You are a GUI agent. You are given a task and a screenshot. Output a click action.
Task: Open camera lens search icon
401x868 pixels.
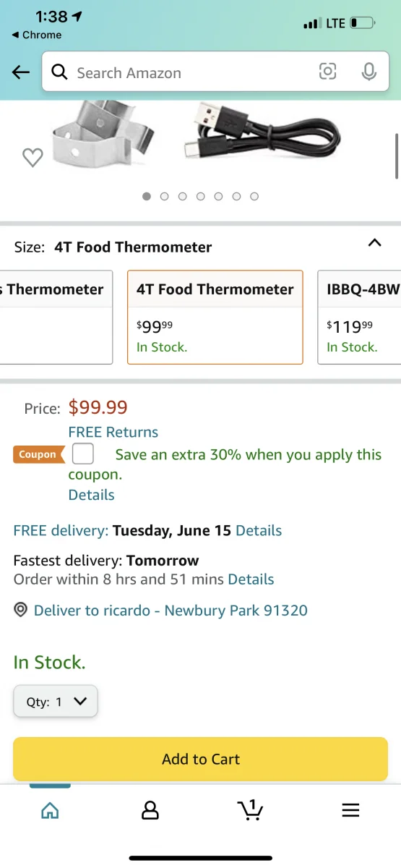click(327, 72)
